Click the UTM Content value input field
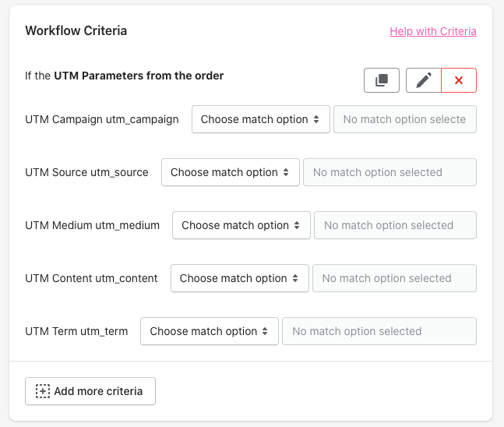Screen dimensions: 504x427 394,278
